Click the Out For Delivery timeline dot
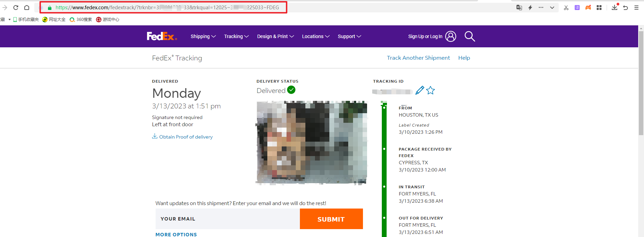Image resolution: width=644 pixels, height=237 pixels. click(384, 218)
